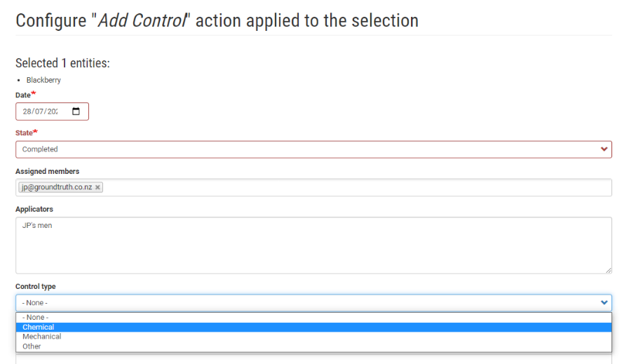Click the Applicators field label
This screenshot has height=364, width=622.
tap(34, 209)
